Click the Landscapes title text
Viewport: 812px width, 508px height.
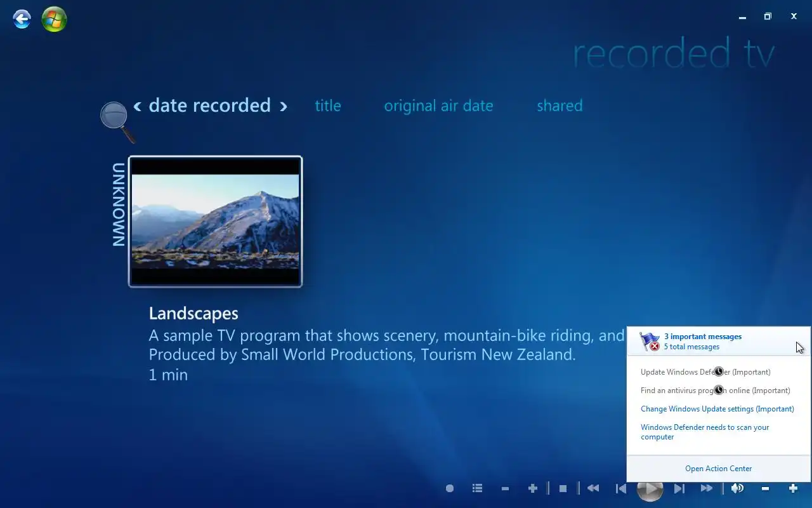tap(193, 313)
